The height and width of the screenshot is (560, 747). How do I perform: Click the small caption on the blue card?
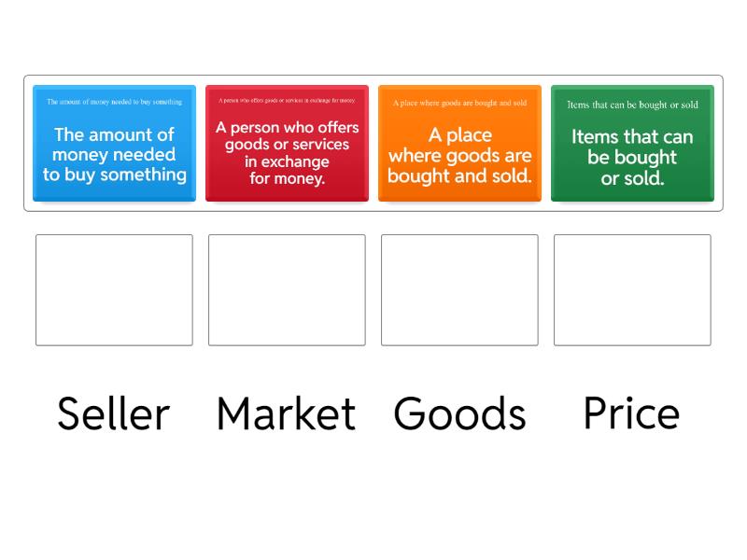pos(114,101)
